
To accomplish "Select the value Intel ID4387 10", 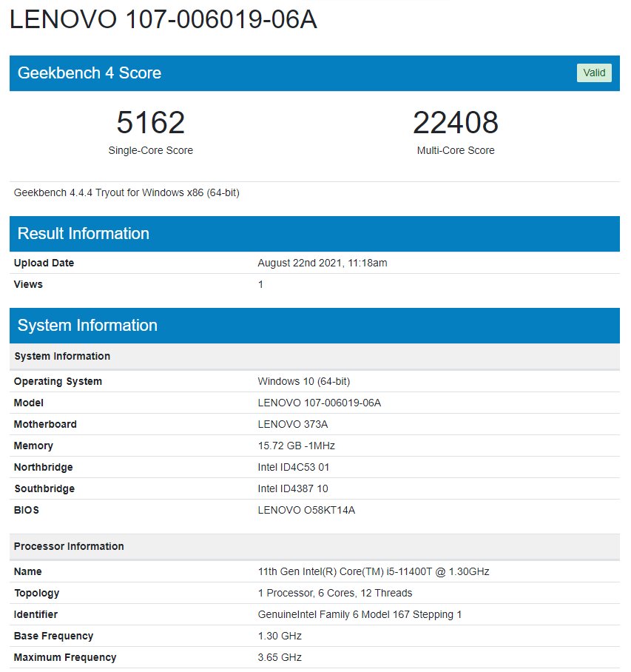I will pos(293,488).
